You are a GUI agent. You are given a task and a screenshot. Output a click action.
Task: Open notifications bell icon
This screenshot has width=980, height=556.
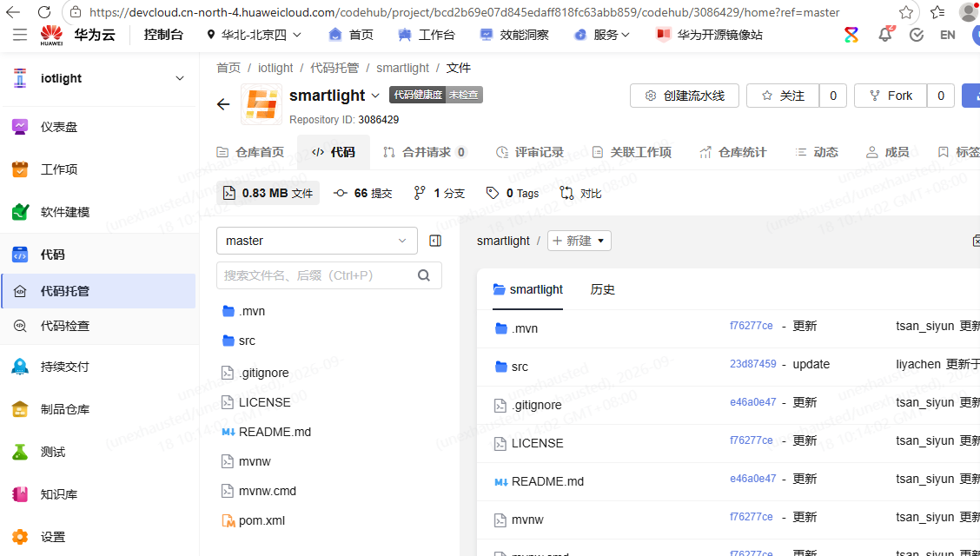point(885,35)
